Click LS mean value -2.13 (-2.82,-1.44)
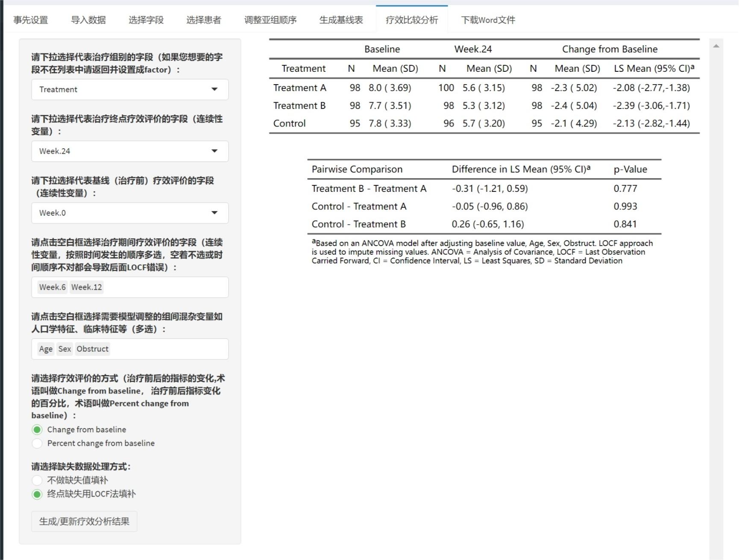 651,123
